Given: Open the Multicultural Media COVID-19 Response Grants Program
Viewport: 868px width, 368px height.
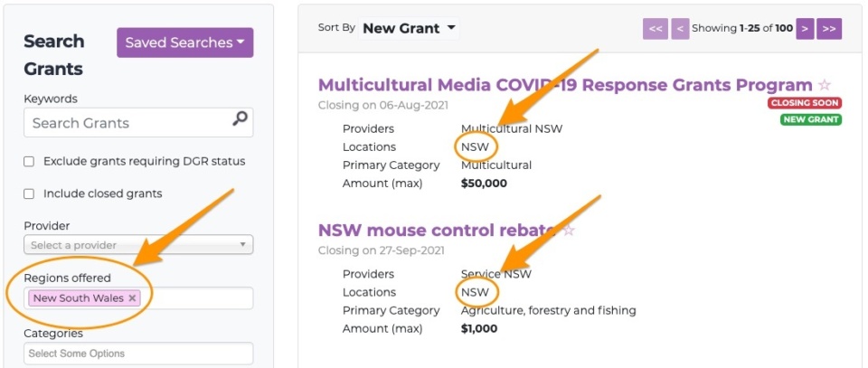Looking at the screenshot, I should click(x=564, y=85).
